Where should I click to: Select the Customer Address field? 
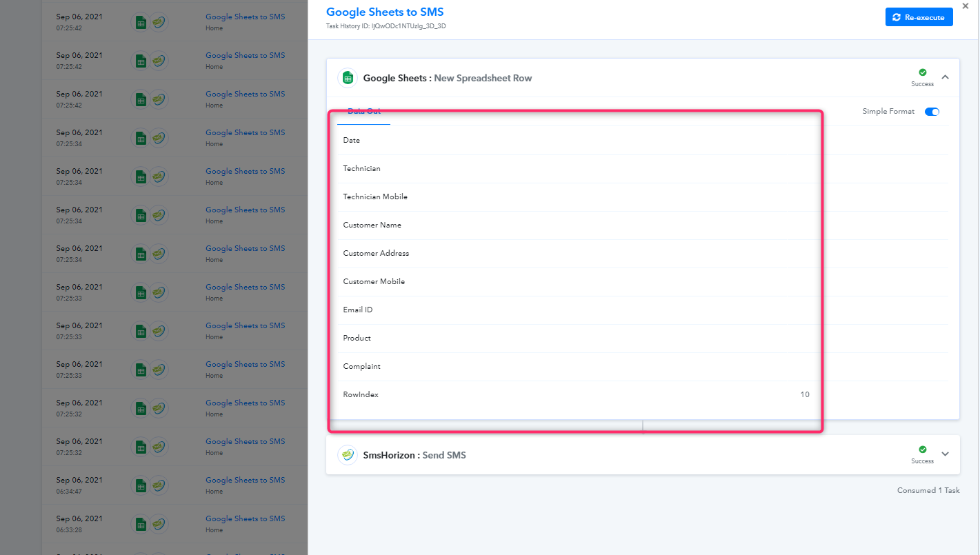tap(643, 254)
